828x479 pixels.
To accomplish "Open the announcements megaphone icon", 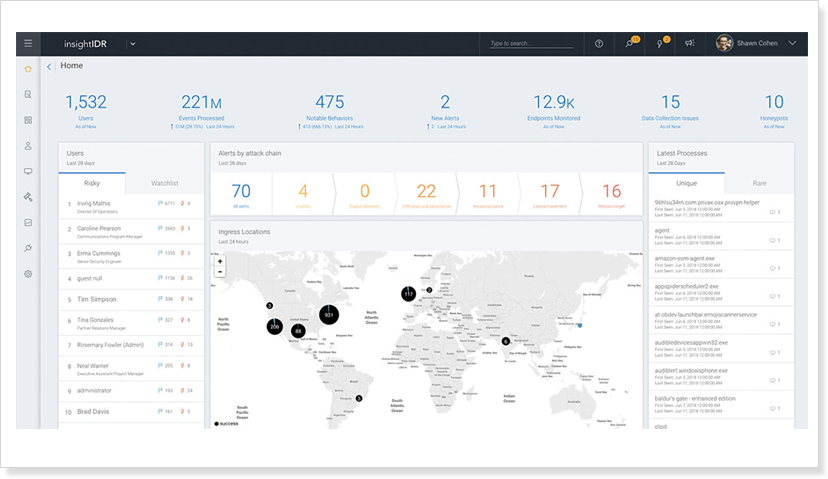I will [690, 43].
